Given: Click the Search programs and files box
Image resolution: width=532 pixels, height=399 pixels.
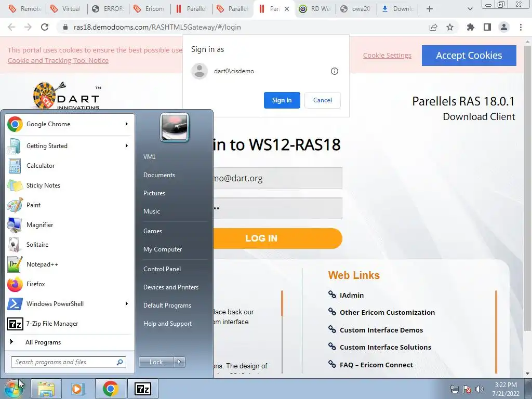Looking at the screenshot, I should click(x=69, y=362).
